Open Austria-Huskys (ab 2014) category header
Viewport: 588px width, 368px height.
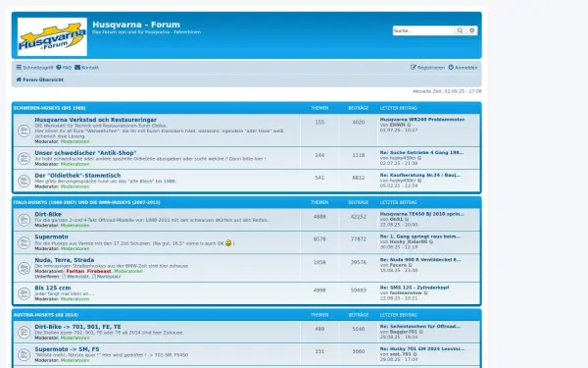(x=46, y=315)
